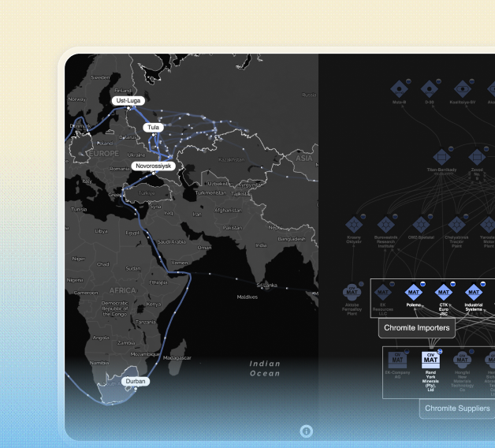Select the Msta-B howitzer node
This screenshot has width=495, height=448.
pyautogui.click(x=399, y=89)
